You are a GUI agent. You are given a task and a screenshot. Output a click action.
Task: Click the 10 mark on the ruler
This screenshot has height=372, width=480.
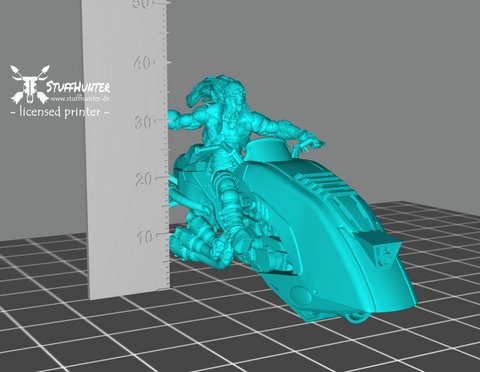(x=145, y=237)
